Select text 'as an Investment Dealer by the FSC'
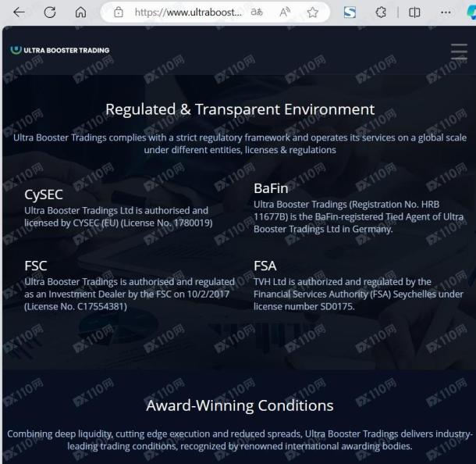The width and height of the screenshot is (476, 464). coord(98,294)
